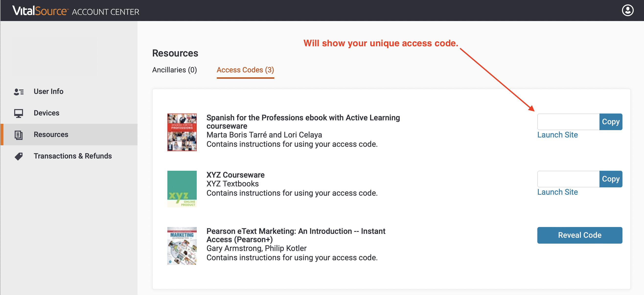Click the User Info person icon

[19, 91]
